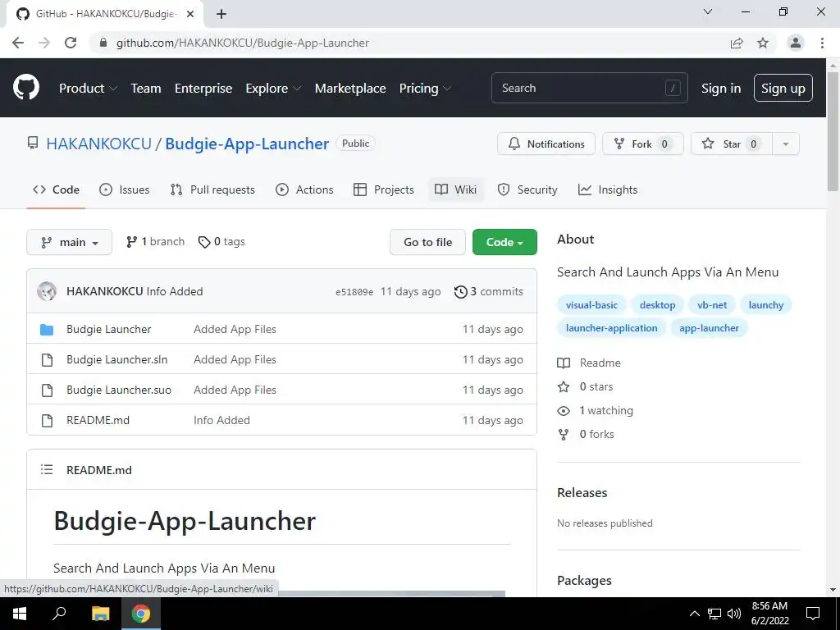840x630 pixels.
Task: View the 1 branch link
Action: tap(155, 242)
